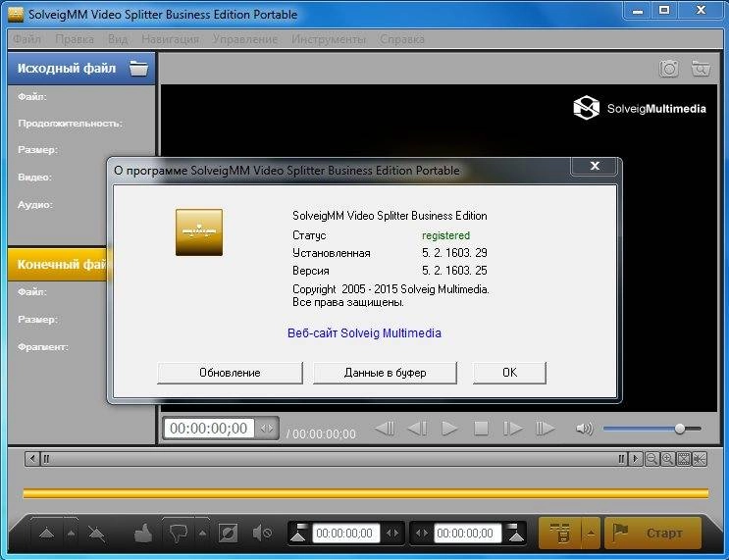Open the Файл menu
The image size is (729, 560).
[26, 39]
